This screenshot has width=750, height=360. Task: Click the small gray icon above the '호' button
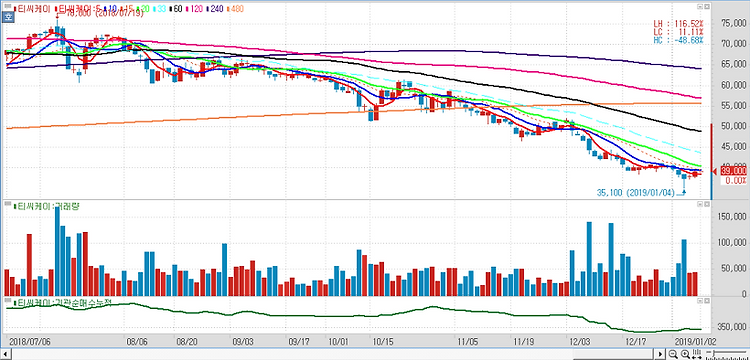pos(8,6)
